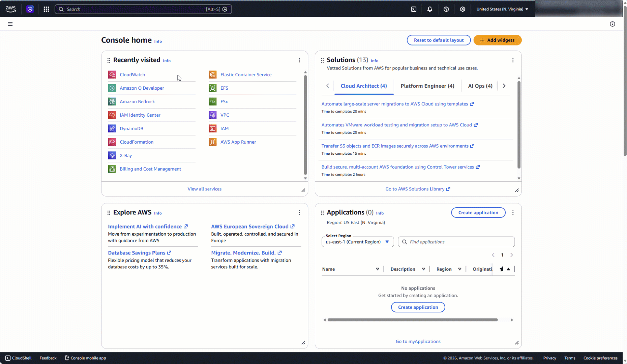Click the Billing and Cost Management icon
Image resolution: width=627 pixels, height=364 pixels.
pos(112,169)
